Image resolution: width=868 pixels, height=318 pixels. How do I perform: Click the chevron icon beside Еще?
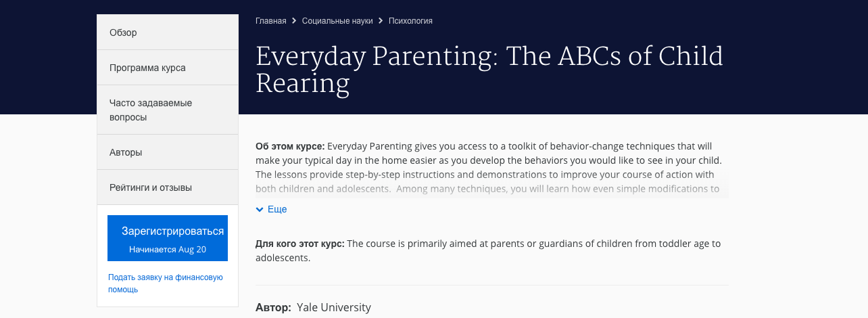click(x=260, y=210)
